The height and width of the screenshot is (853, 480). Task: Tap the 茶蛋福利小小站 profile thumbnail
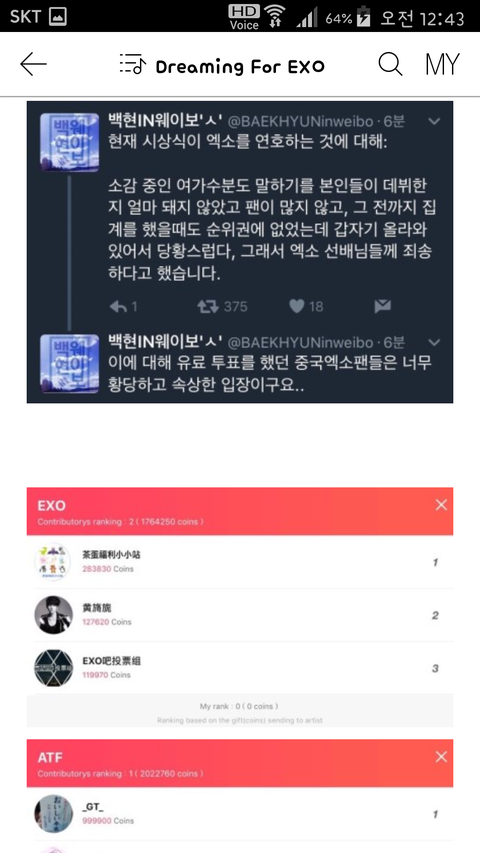[53, 562]
